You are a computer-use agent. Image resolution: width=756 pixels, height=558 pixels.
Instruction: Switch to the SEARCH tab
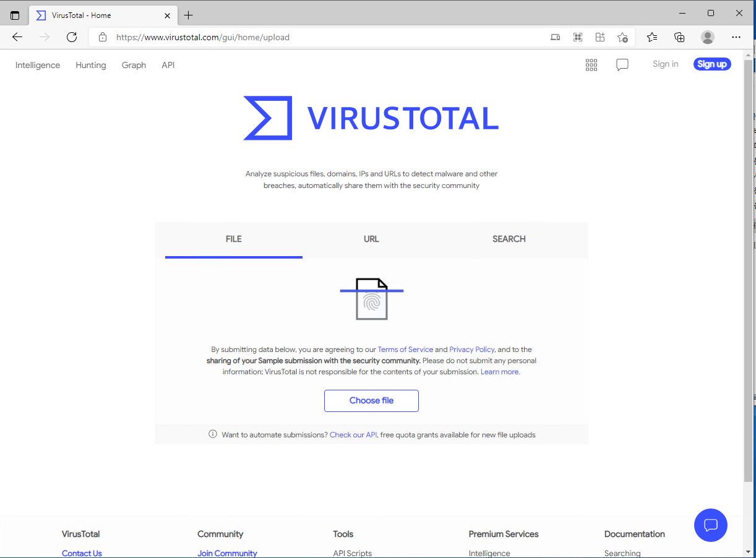click(x=509, y=239)
